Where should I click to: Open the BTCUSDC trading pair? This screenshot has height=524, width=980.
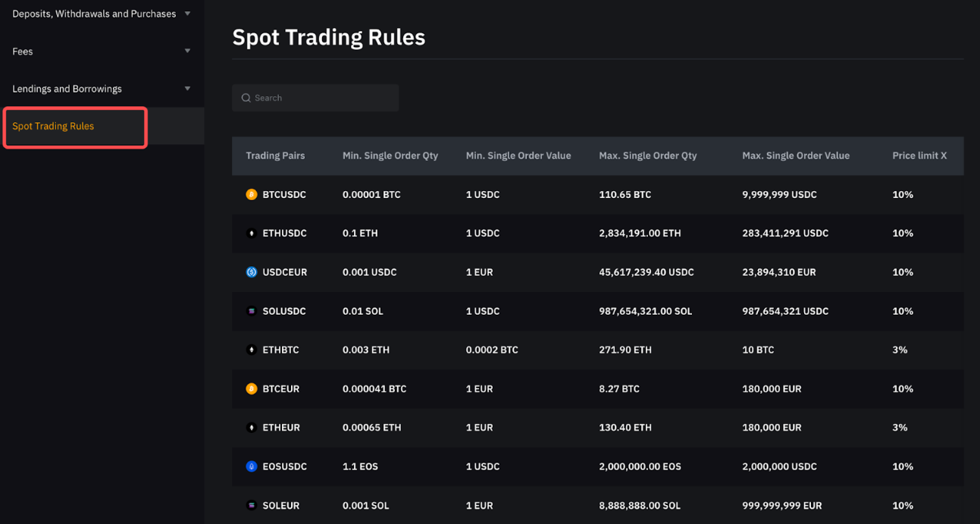(x=284, y=195)
